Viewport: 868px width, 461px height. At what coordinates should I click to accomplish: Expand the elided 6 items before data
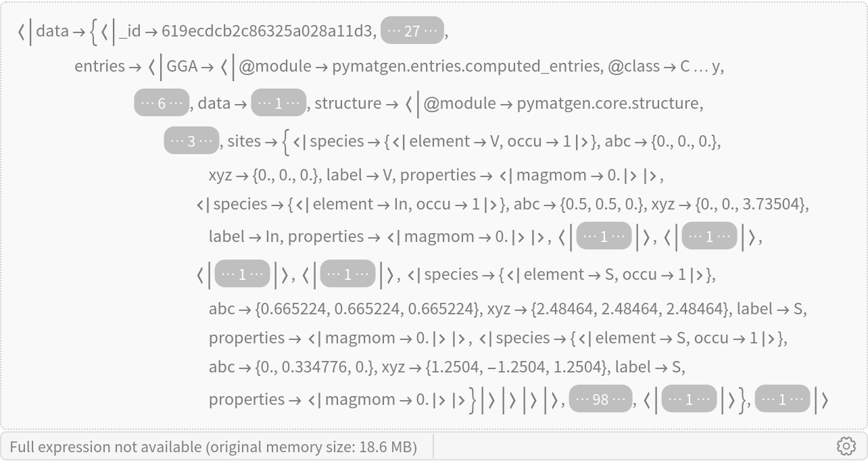(161, 103)
